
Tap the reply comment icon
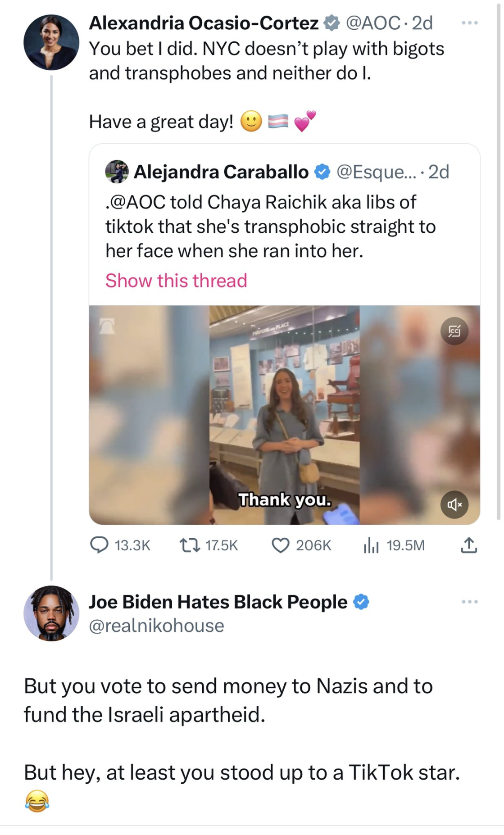100,545
